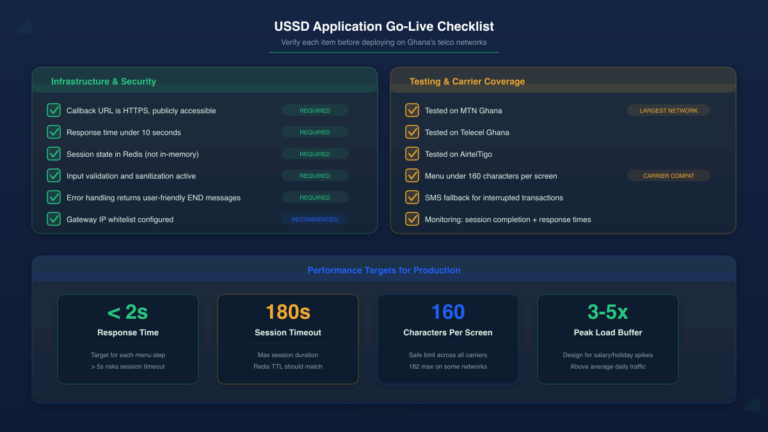
Task: Click the text 'Gateway IP whitelist configured'
Action: tap(120, 219)
